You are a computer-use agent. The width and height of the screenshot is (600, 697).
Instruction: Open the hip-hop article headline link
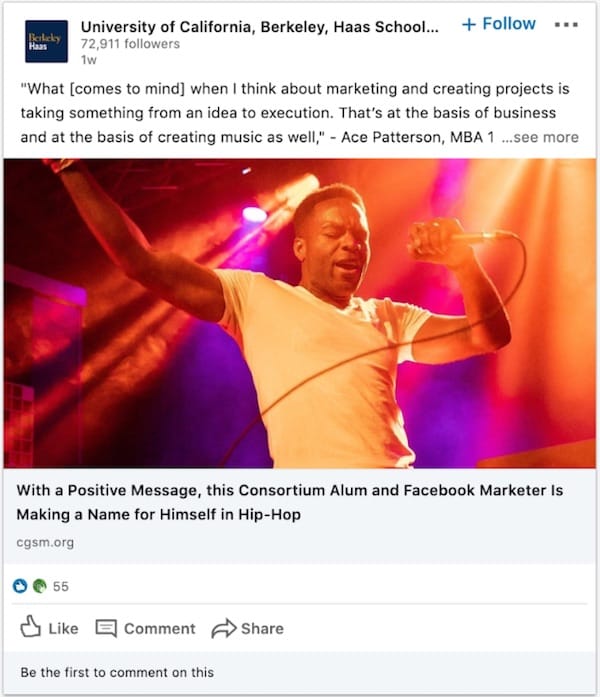[290, 502]
